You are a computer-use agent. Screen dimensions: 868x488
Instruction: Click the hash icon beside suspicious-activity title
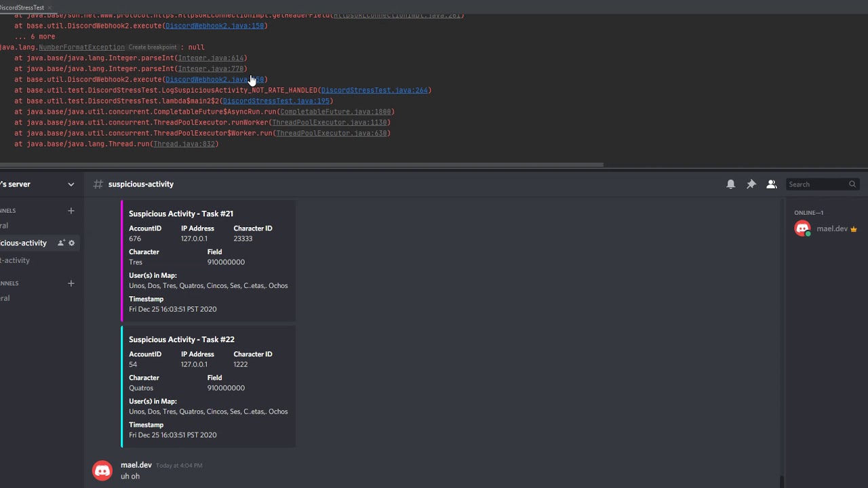[x=98, y=184]
